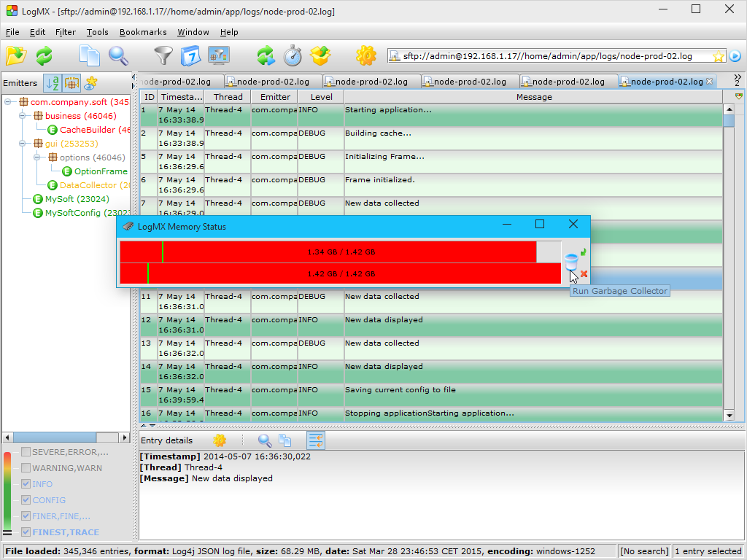Sort by the Timestamp column header
The image size is (747, 560).
point(181,97)
